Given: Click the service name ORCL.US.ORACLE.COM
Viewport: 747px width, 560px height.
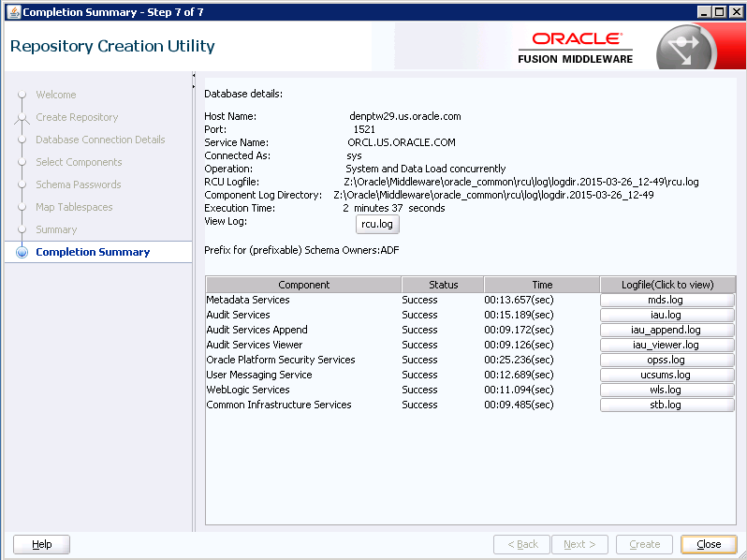Looking at the screenshot, I should [x=402, y=142].
